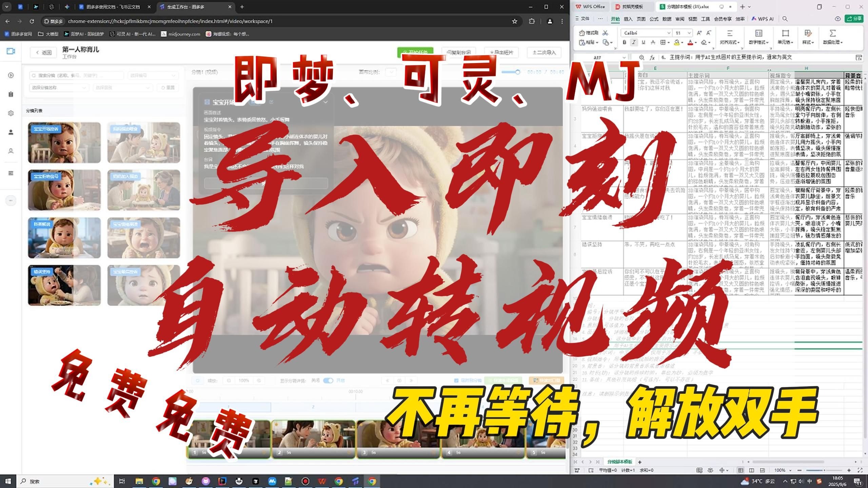
Task: Open the 公式 ribbon tab
Action: tap(654, 19)
